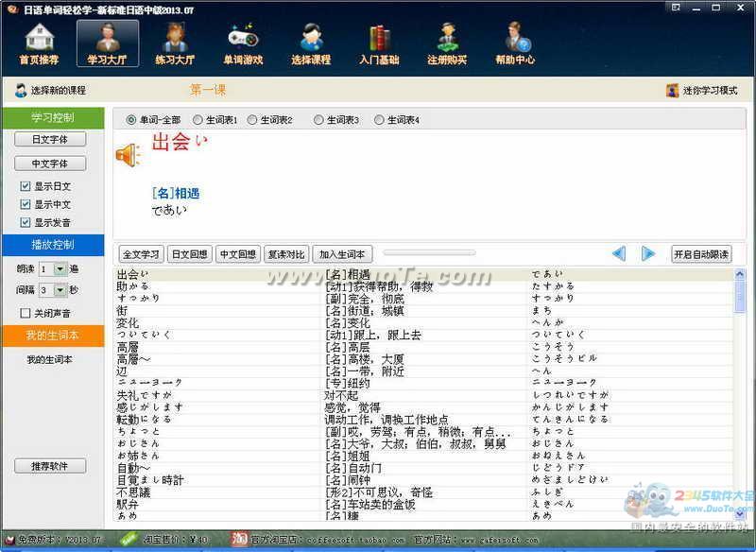756x552 pixels.
Task: Click the 中文字体 button
Action: point(50,164)
